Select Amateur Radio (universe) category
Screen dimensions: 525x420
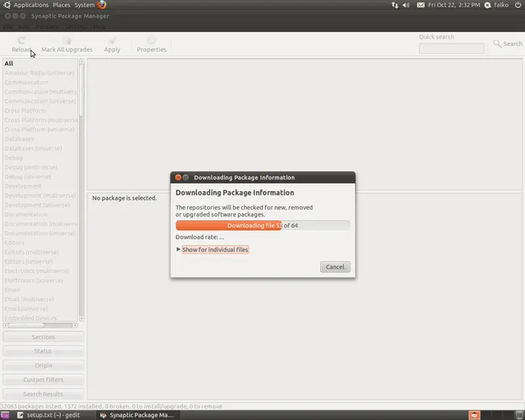click(x=39, y=73)
